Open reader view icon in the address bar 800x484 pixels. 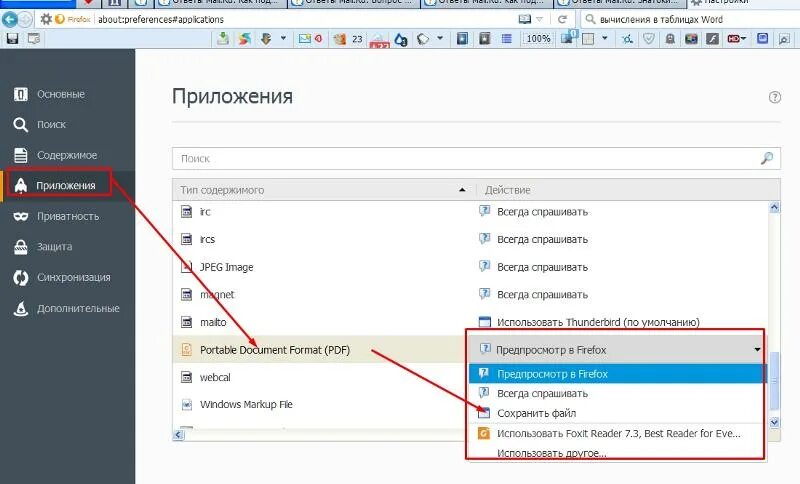tap(524, 19)
